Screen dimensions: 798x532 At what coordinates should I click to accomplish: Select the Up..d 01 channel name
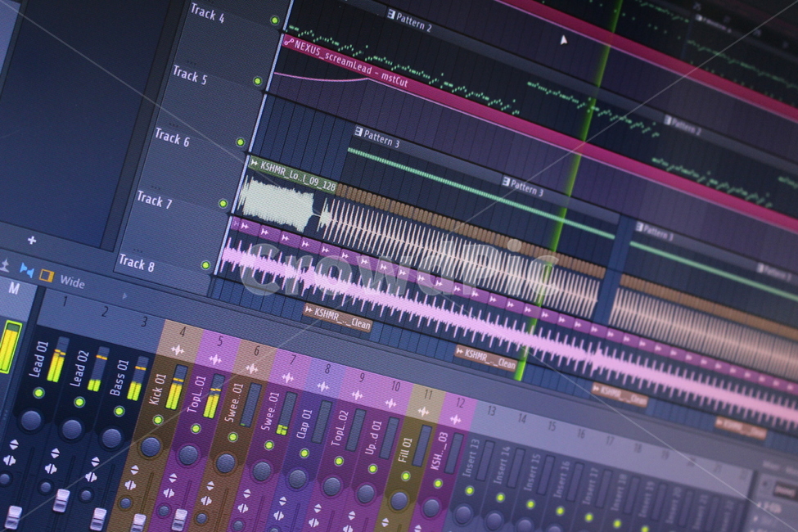tap(372, 437)
